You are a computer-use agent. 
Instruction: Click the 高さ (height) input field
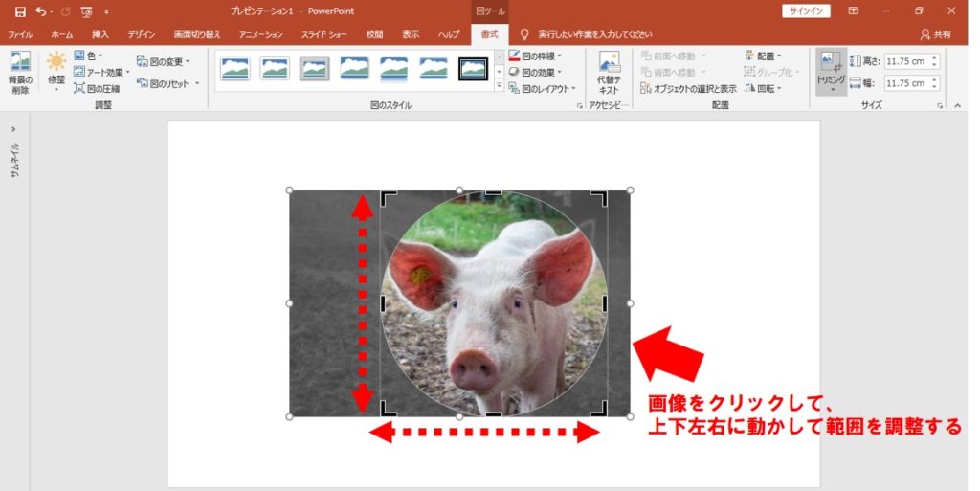(x=905, y=60)
